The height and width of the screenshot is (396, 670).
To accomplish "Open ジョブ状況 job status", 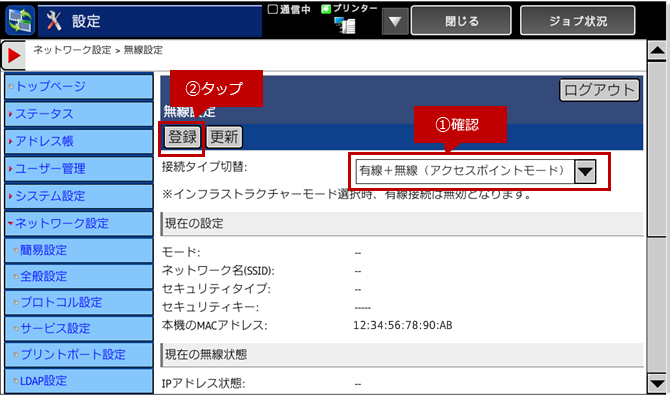I will click(577, 21).
